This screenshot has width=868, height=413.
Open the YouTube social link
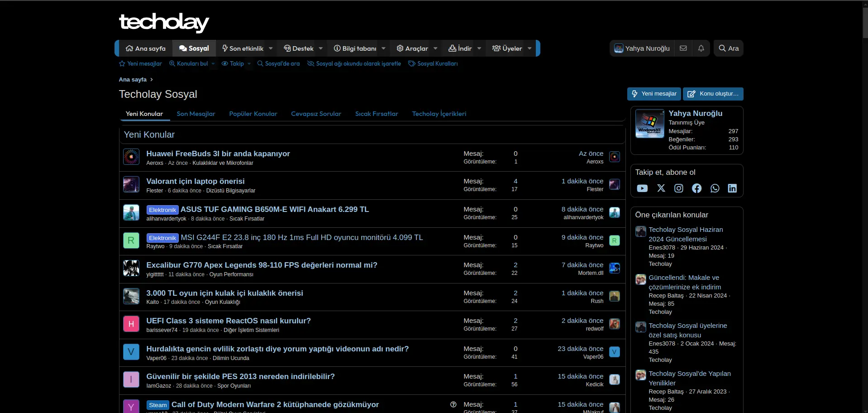pos(642,188)
